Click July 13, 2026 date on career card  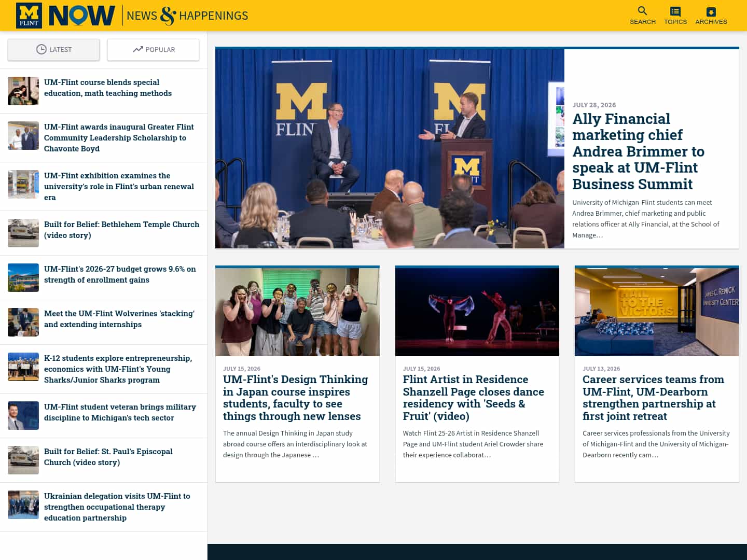point(601,369)
